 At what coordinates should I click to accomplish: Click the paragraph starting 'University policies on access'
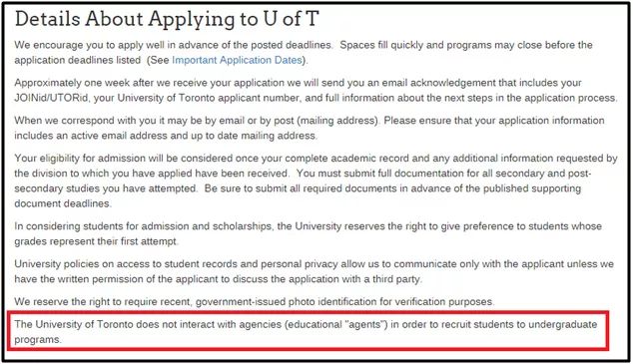click(314, 271)
